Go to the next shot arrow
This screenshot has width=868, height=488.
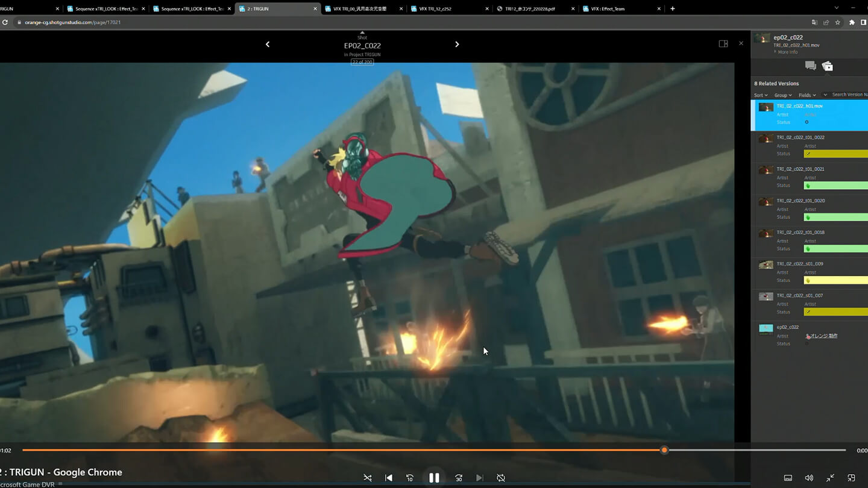click(x=457, y=44)
